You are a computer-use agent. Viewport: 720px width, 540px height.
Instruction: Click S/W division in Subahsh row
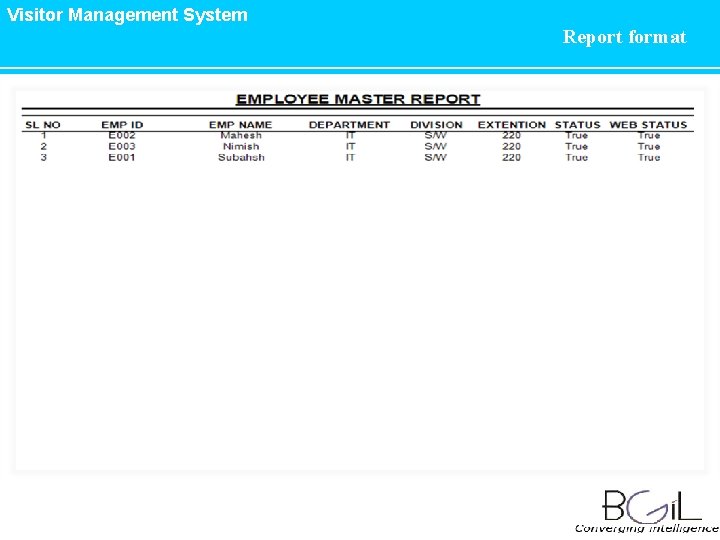pos(435,158)
